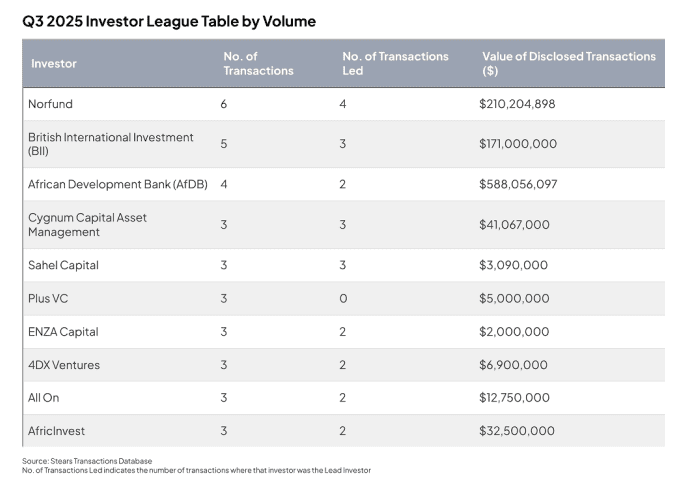Viewport: 687px width, 492px height.
Task: Select the 4DX Ventures row name
Action: (64, 365)
